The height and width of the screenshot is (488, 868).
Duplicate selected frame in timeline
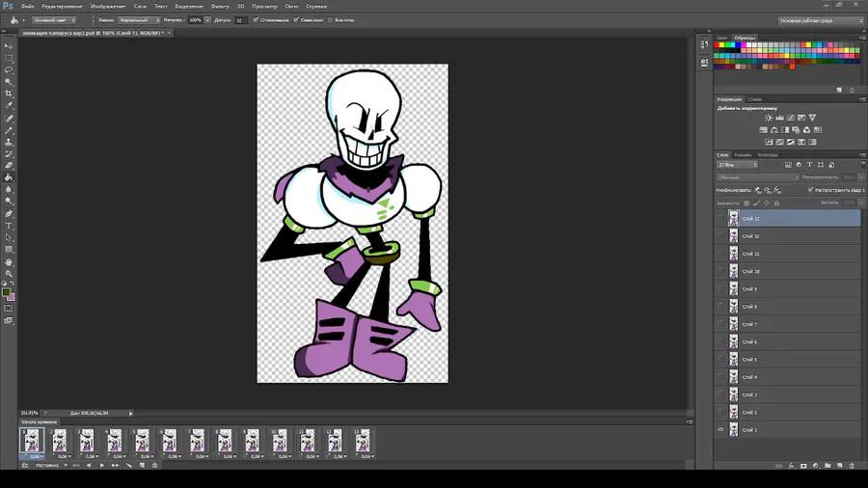pos(142,465)
